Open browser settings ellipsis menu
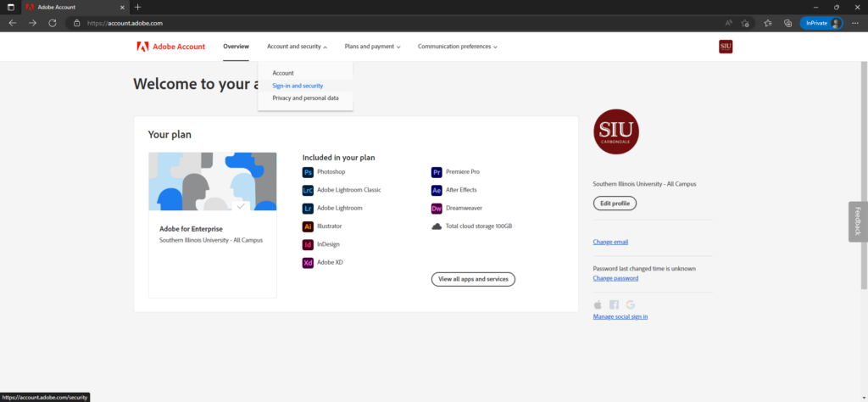The width and height of the screenshot is (868, 402). tap(855, 23)
